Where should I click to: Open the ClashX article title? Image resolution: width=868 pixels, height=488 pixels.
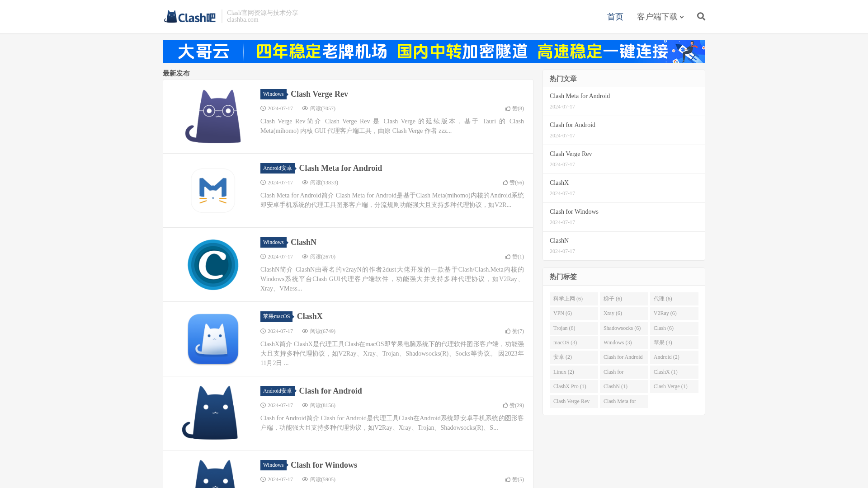coord(310,316)
